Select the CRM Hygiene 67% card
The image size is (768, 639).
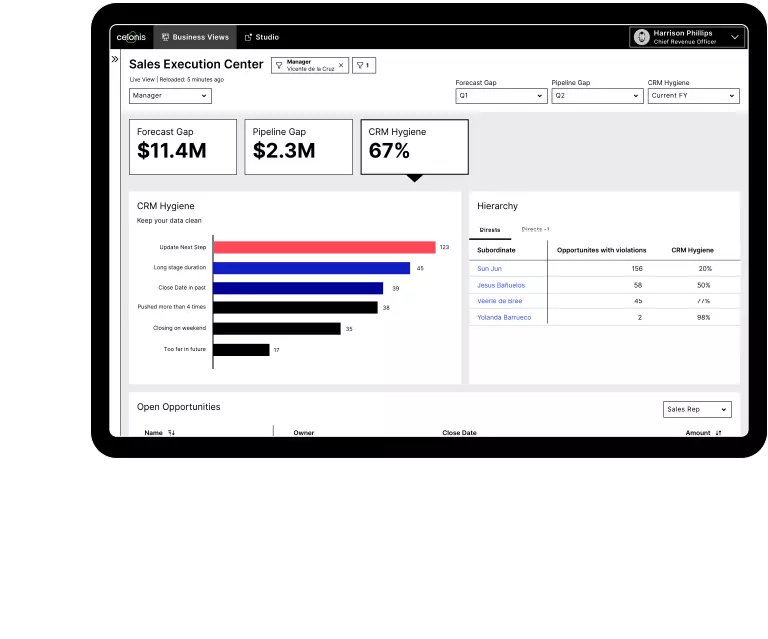pos(414,147)
